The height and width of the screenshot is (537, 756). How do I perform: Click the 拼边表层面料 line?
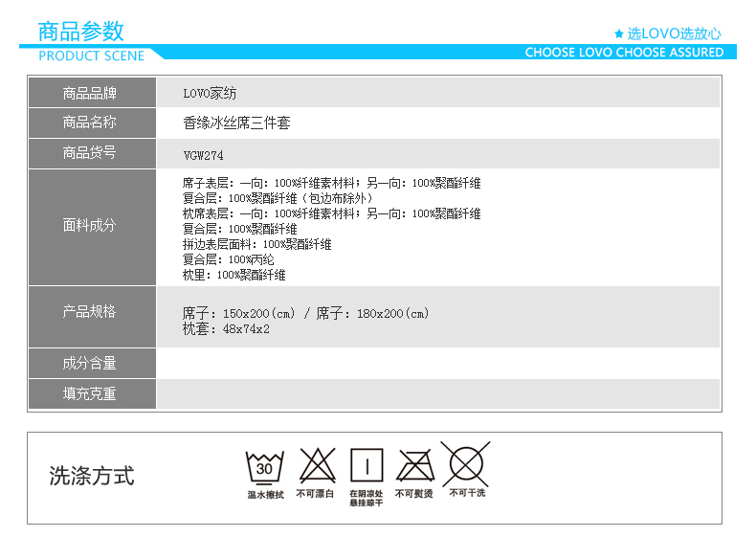257,245
